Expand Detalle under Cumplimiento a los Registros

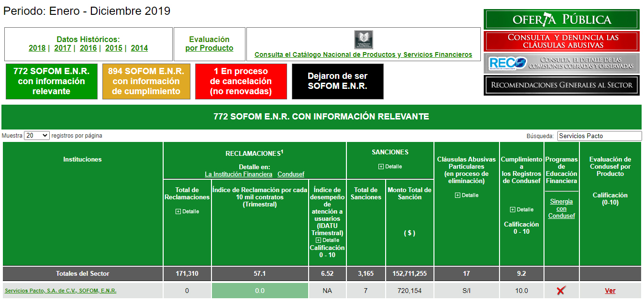pyautogui.click(x=522, y=209)
